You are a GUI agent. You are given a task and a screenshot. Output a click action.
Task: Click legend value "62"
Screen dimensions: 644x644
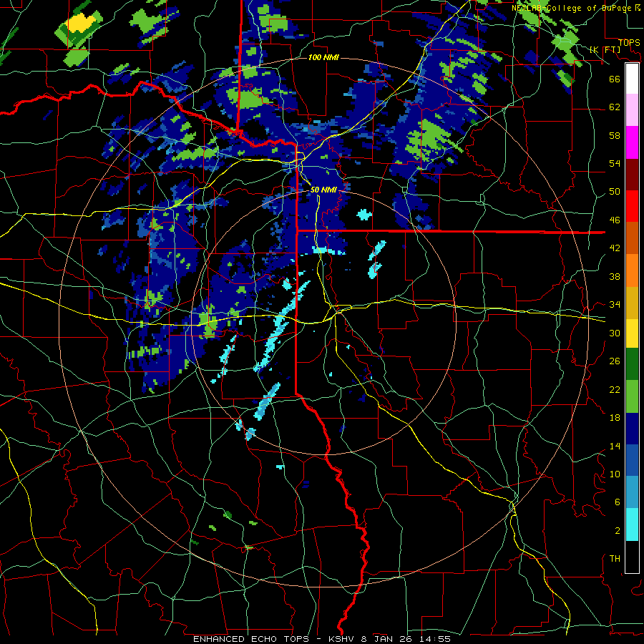coord(615,107)
